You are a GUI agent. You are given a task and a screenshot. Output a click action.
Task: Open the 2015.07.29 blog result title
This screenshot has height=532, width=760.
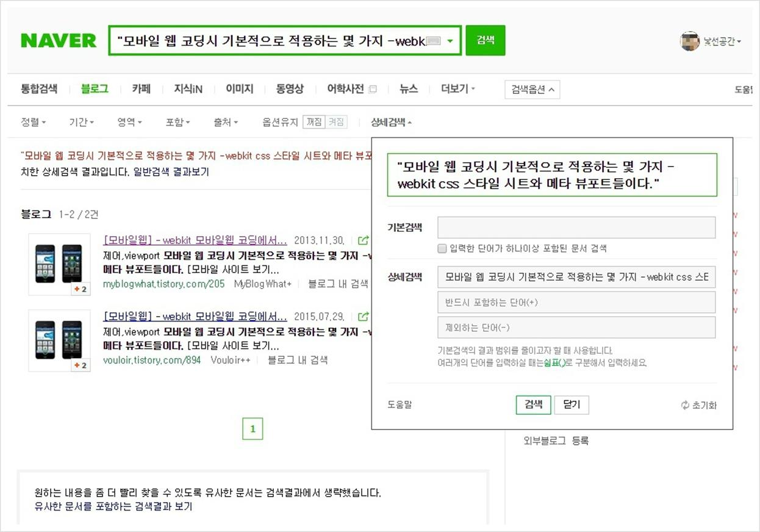pyautogui.click(x=195, y=316)
